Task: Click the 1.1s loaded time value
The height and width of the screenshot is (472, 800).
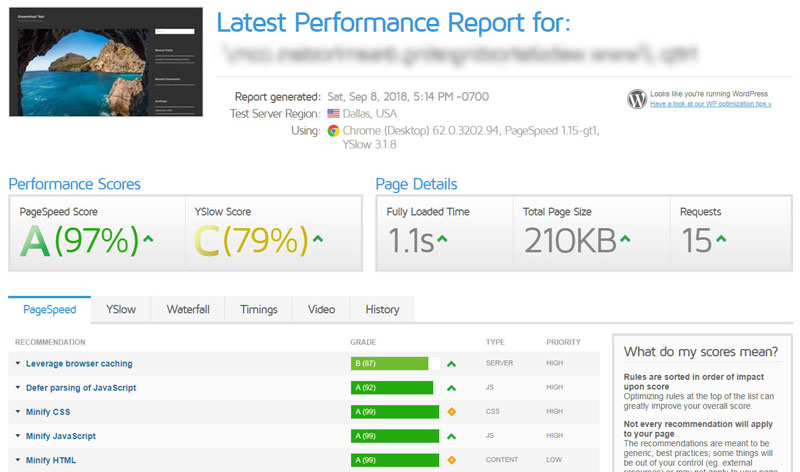Action: 410,240
